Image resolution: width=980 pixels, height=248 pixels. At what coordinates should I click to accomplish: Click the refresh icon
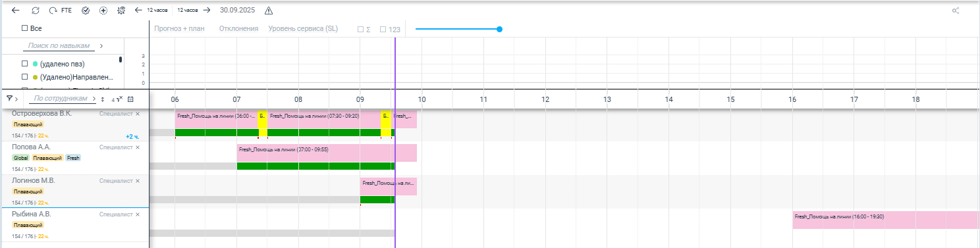[x=36, y=11]
